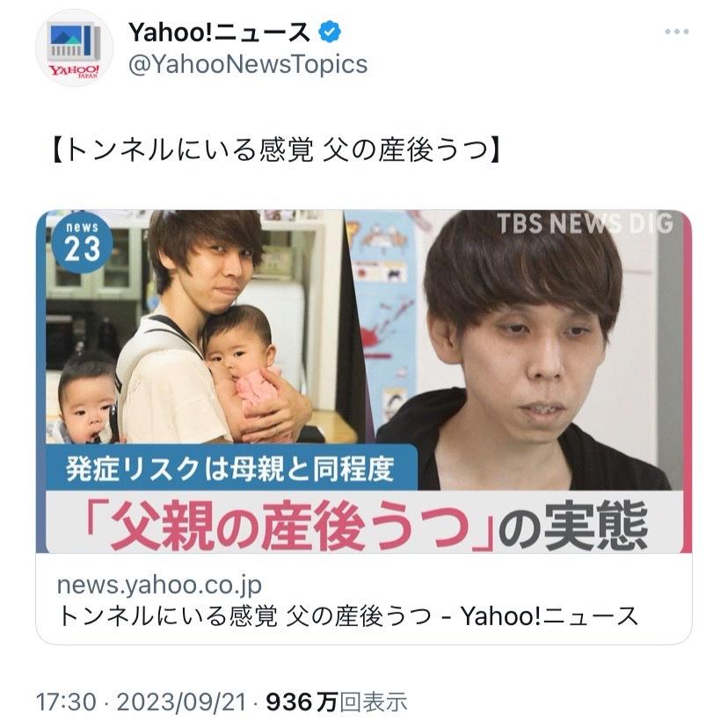The height and width of the screenshot is (721, 728).
Task: Click the tweet text トンネルにいる感覚 父の産後うつ
Action: tap(275, 150)
